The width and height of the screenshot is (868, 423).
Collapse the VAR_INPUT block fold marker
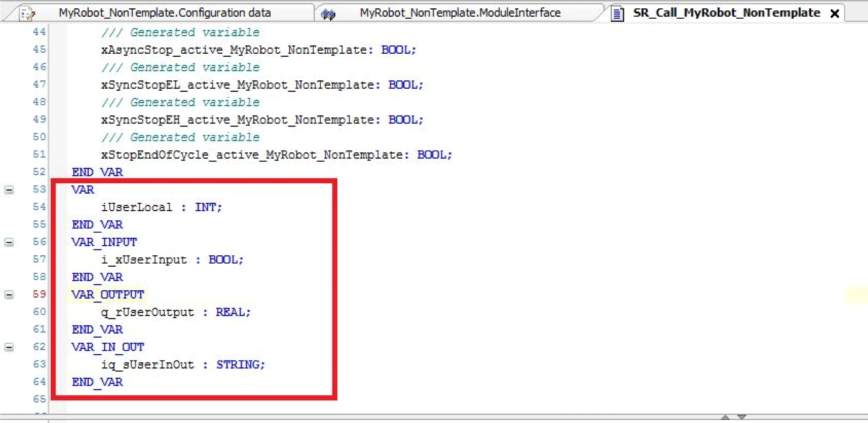click(x=9, y=242)
